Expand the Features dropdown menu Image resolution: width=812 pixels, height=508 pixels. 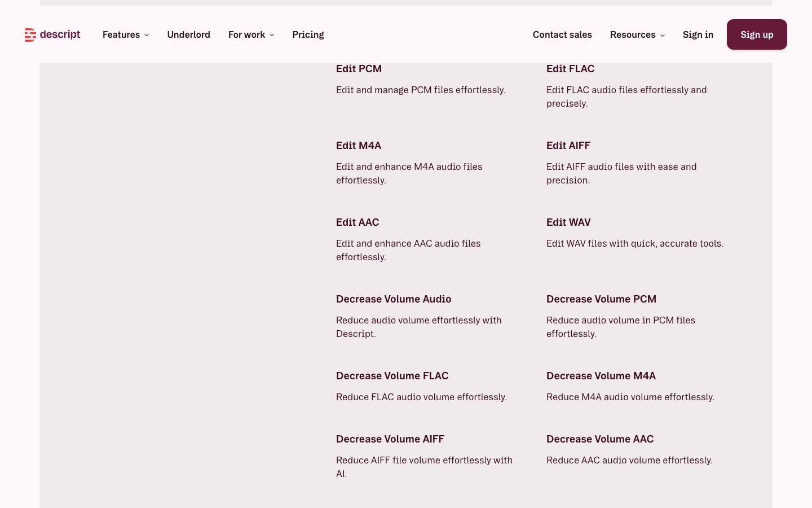pyautogui.click(x=125, y=35)
